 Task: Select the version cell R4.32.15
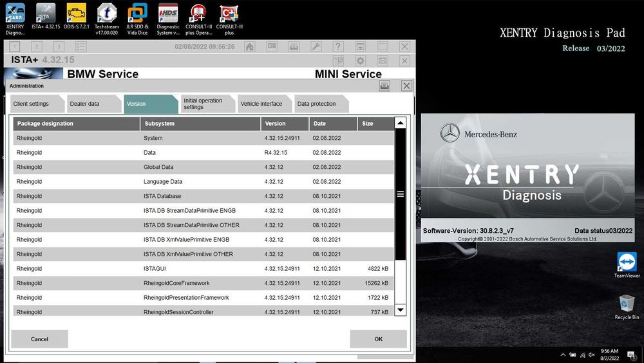(276, 153)
